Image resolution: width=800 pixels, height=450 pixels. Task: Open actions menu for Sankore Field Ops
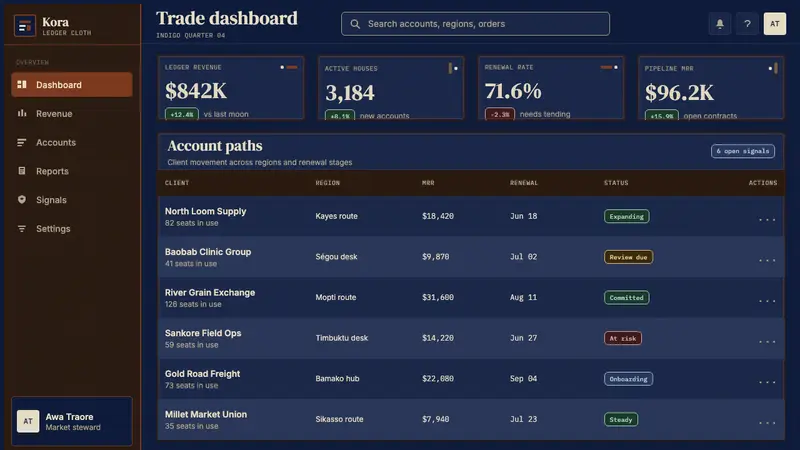(x=767, y=339)
